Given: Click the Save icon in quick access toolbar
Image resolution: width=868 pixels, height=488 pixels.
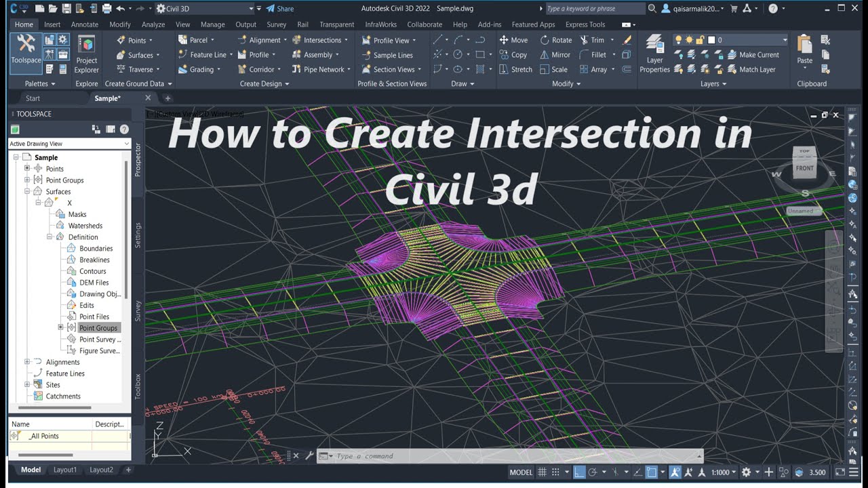Looking at the screenshot, I should [x=66, y=8].
